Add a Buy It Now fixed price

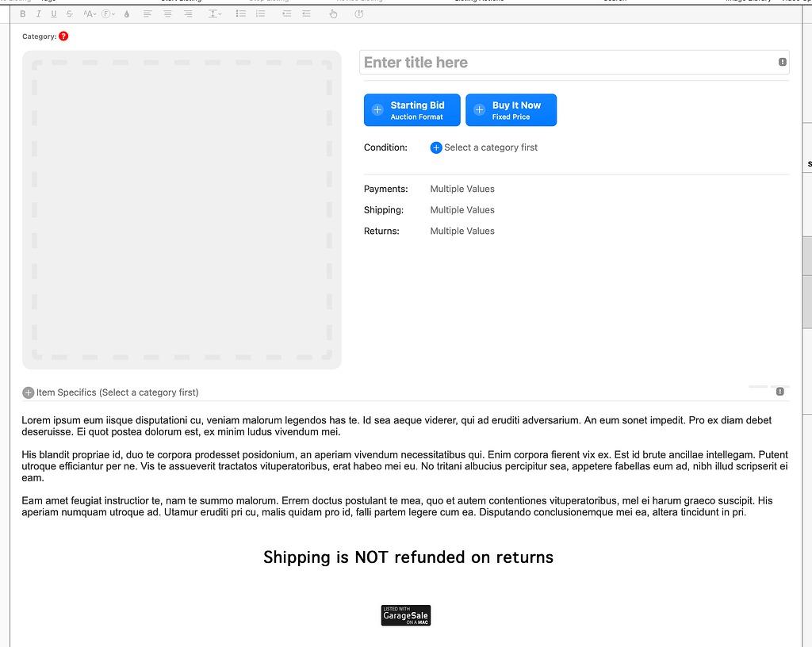tap(511, 110)
